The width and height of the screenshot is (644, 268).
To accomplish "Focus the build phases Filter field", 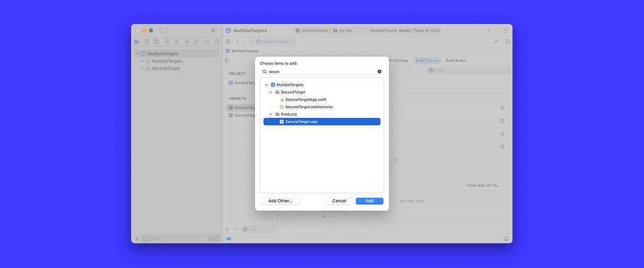I will coord(468,70).
